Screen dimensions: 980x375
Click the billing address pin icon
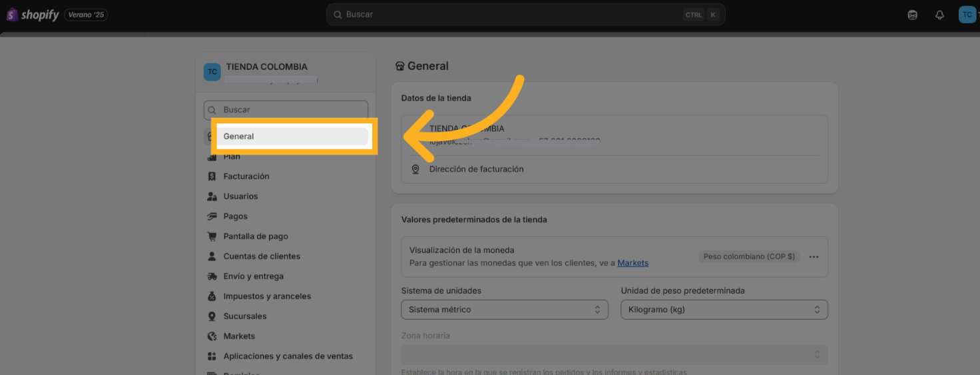pyautogui.click(x=415, y=169)
